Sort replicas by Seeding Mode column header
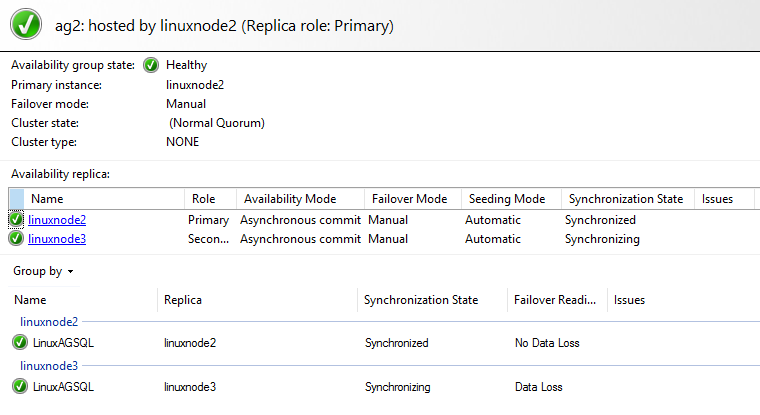Image resolution: width=760 pixels, height=415 pixels. click(x=506, y=199)
